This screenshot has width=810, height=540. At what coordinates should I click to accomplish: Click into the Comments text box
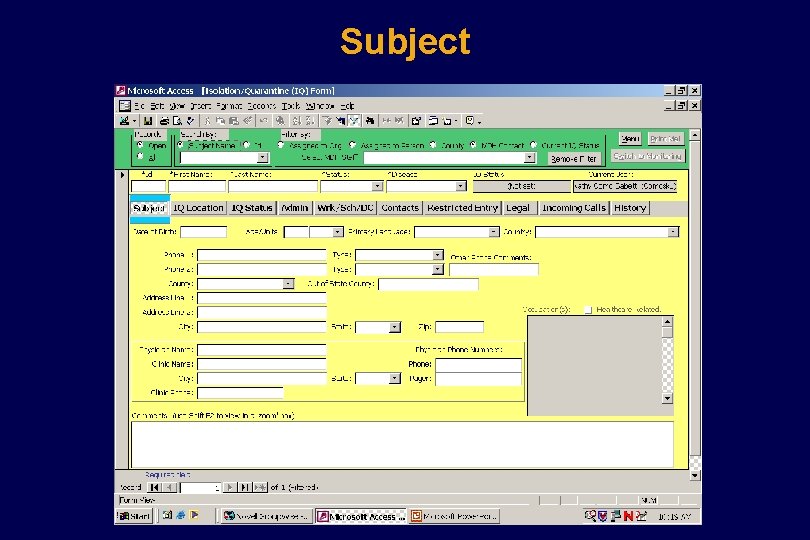tap(402, 444)
